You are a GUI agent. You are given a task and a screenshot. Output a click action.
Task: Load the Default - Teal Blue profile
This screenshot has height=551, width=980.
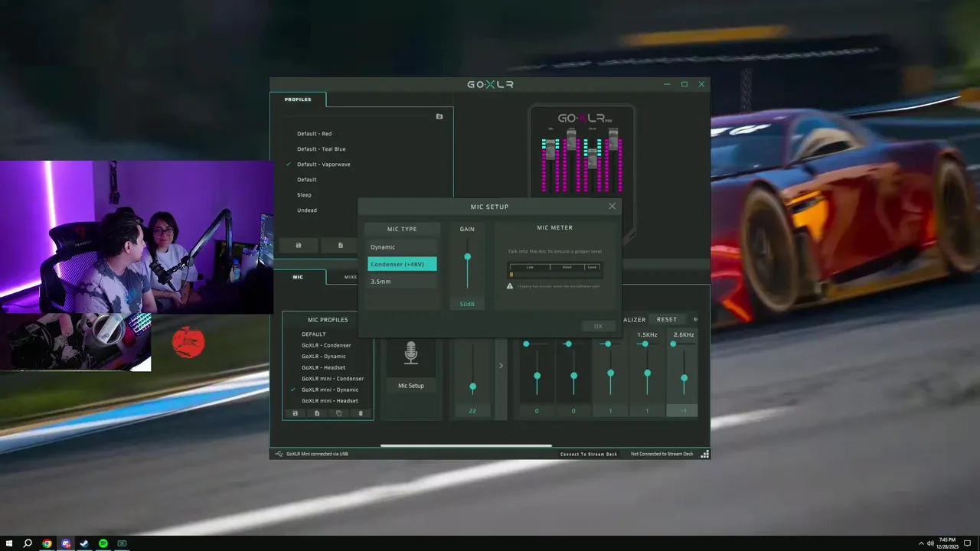[x=321, y=149]
